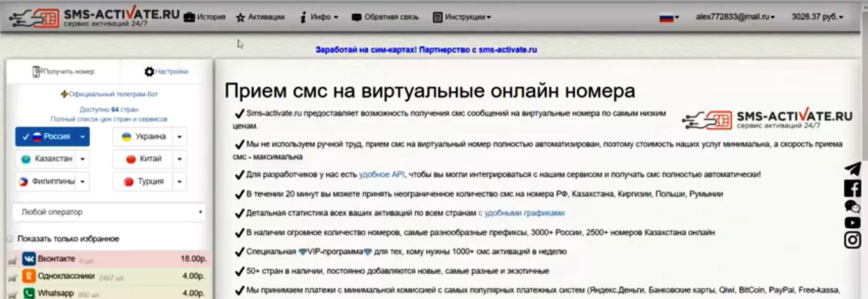The height and width of the screenshot is (299, 868).
Task: Click the Вконтакте 18.00р. price
Action: coord(192,259)
